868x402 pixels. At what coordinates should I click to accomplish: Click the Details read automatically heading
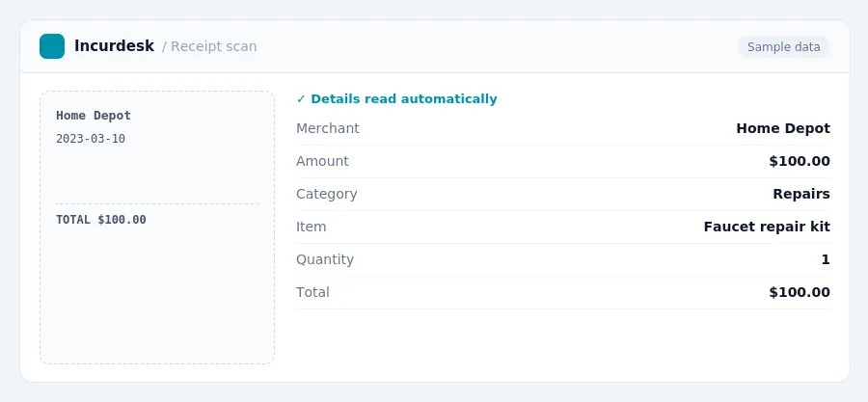coord(404,99)
